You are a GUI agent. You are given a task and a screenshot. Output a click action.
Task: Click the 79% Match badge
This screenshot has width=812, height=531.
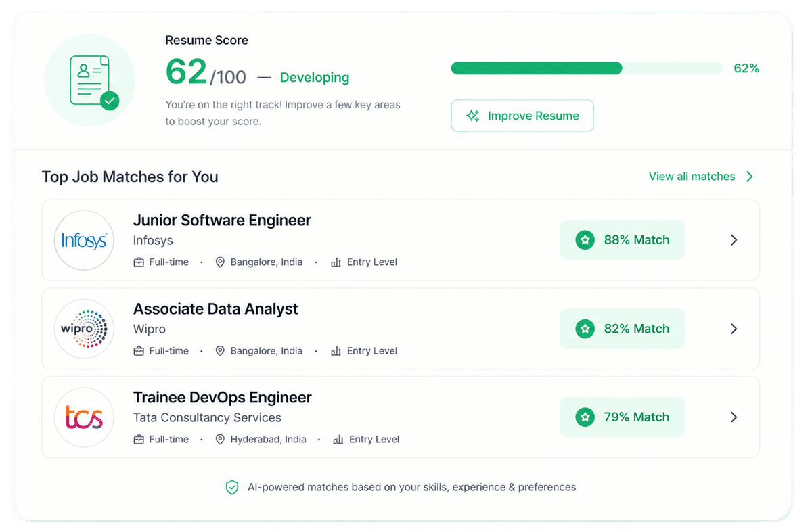pyautogui.click(x=623, y=417)
